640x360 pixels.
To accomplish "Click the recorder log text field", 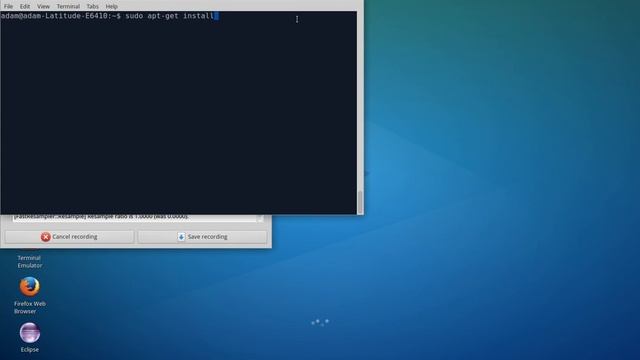I will click(x=134, y=218).
